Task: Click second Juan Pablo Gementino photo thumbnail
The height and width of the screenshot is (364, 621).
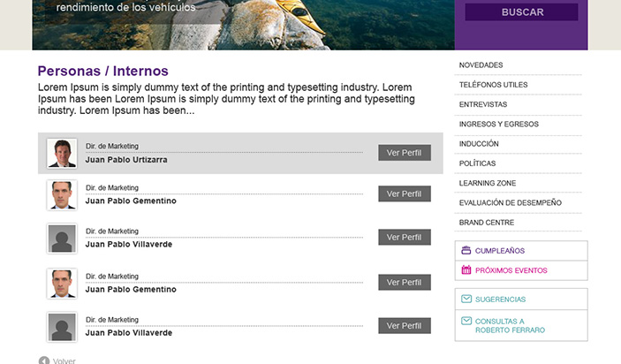Action: [x=62, y=284]
